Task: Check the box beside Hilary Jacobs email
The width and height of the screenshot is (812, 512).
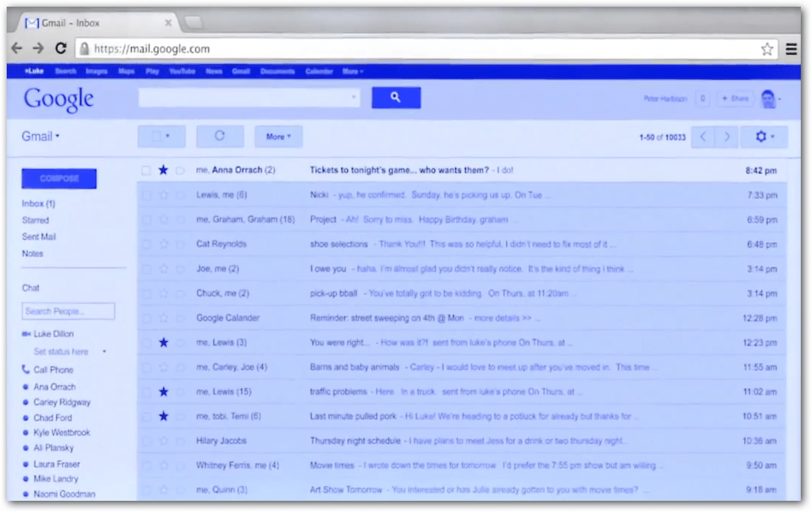Action: (146, 441)
